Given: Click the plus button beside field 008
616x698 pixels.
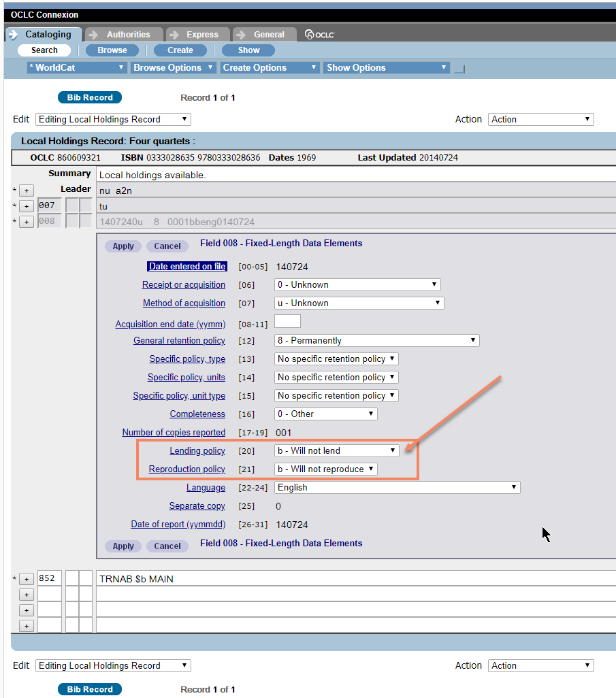Looking at the screenshot, I should point(27,222).
